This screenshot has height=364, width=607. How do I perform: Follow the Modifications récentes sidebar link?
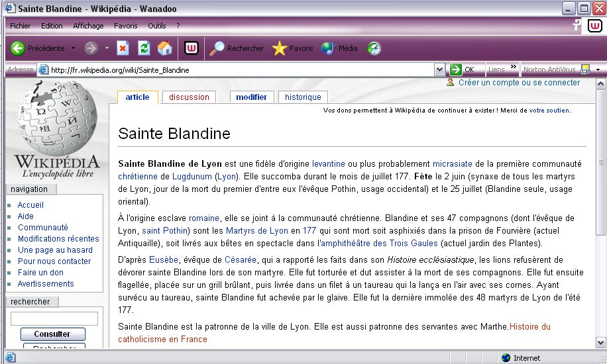coord(58,239)
